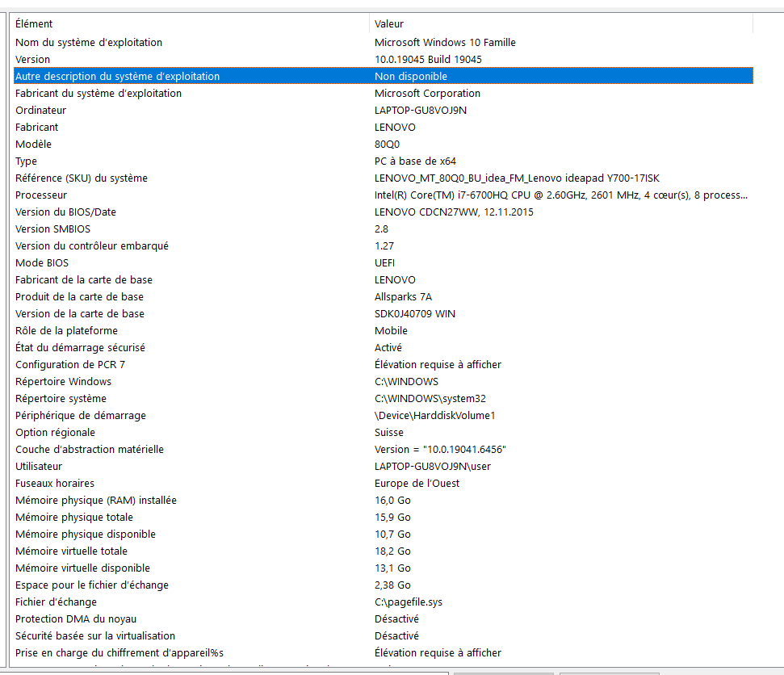The width and height of the screenshot is (784, 675).
Task: Click the "Mémoire physique totale" row
Action: coord(383,518)
